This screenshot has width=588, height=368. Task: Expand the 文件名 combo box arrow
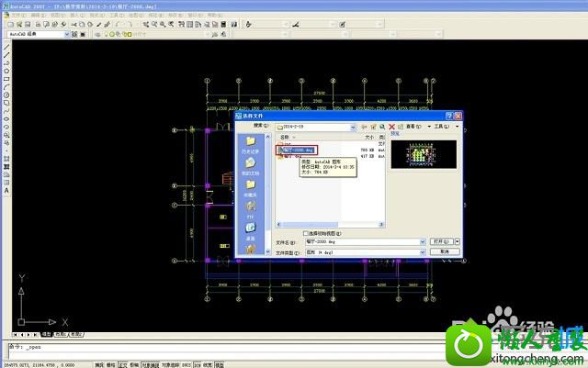[423, 242]
